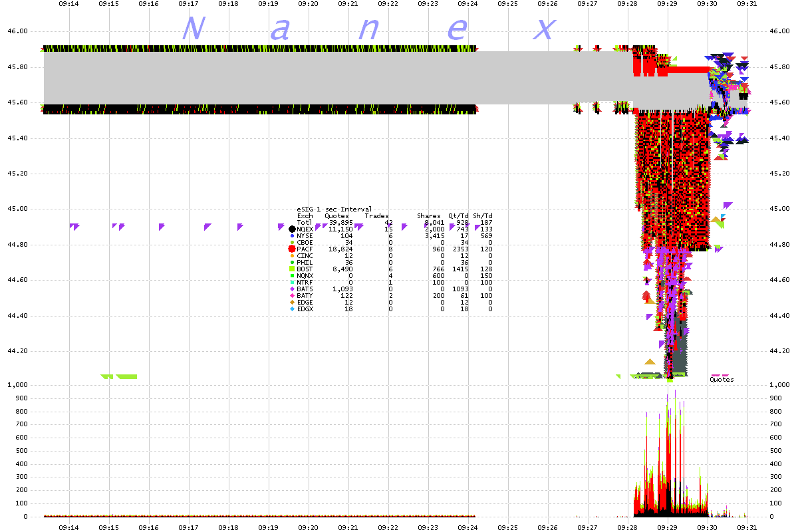The width and height of the screenshot is (798, 532).
Task: Click the 'Trades' column header in legend
Action: click(376, 215)
